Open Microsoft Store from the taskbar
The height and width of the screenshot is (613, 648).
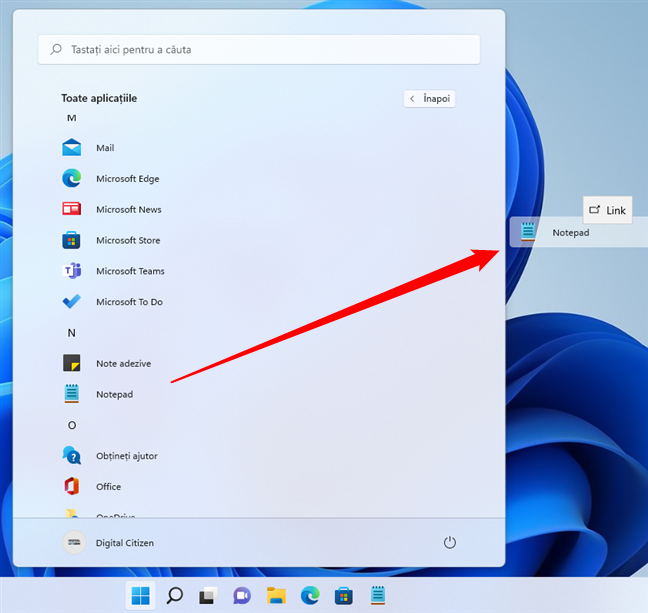[344, 596]
